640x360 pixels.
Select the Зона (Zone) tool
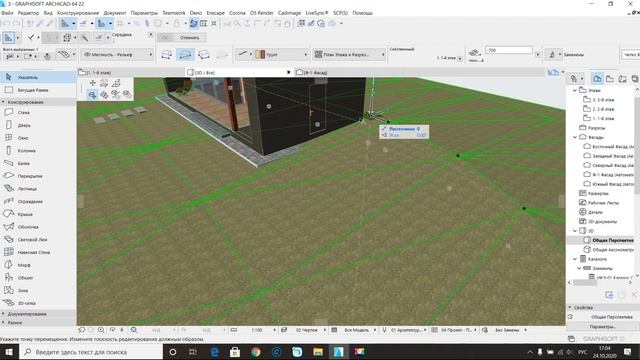(x=38, y=290)
